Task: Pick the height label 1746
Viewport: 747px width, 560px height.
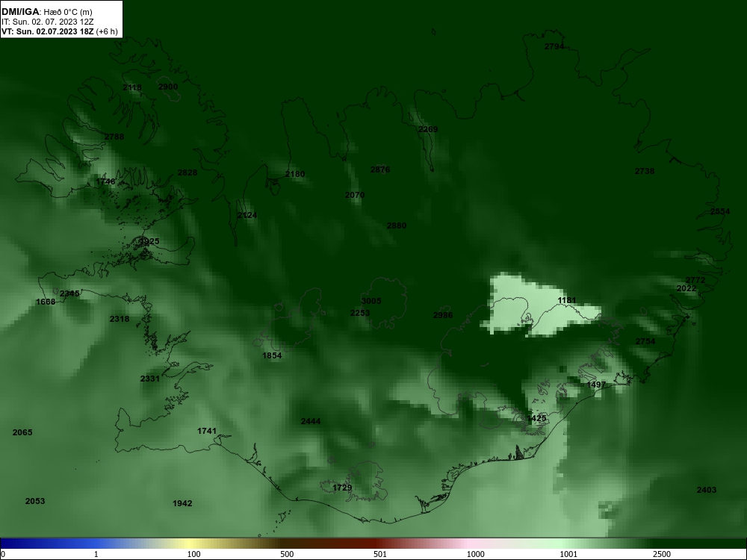Action: coord(105,181)
